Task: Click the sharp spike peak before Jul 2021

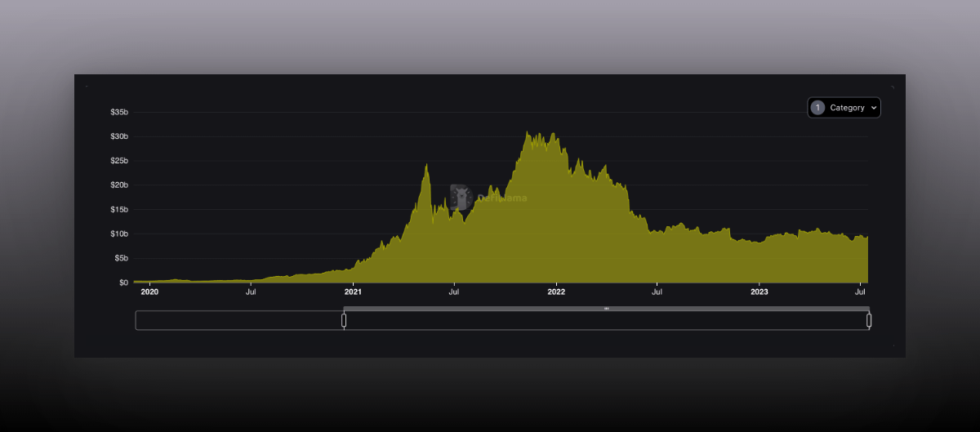Action: pyautogui.click(x=426, y=166)
